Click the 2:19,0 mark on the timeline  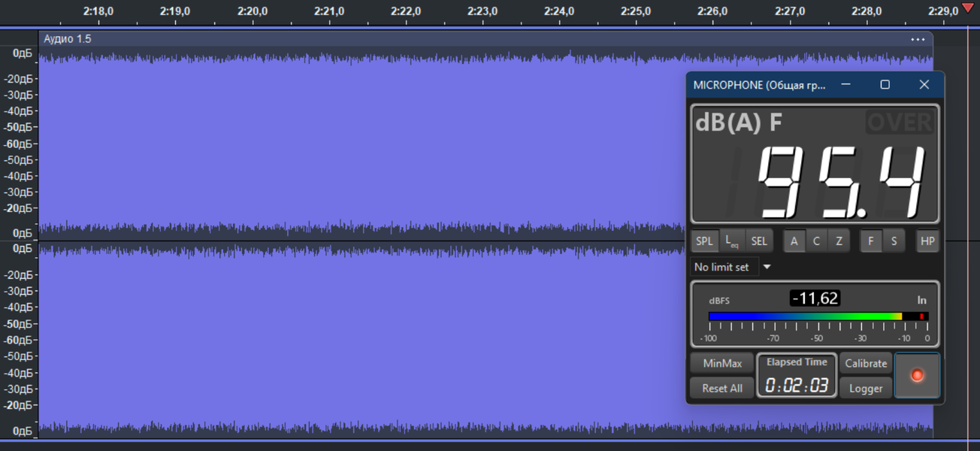click(175, 11)
